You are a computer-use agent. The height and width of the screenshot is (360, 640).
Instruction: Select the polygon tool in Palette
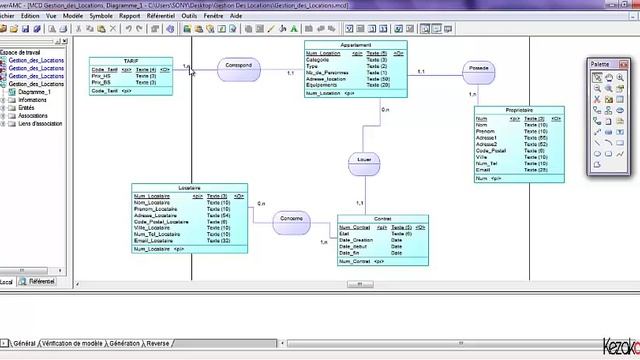tap(597, 164)
